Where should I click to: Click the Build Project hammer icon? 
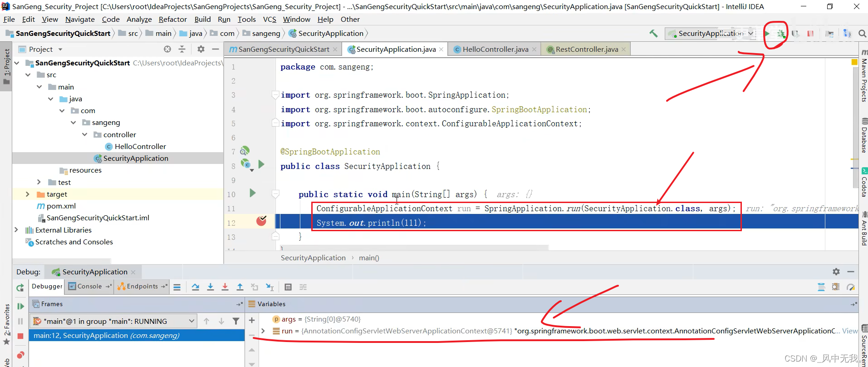653,33
